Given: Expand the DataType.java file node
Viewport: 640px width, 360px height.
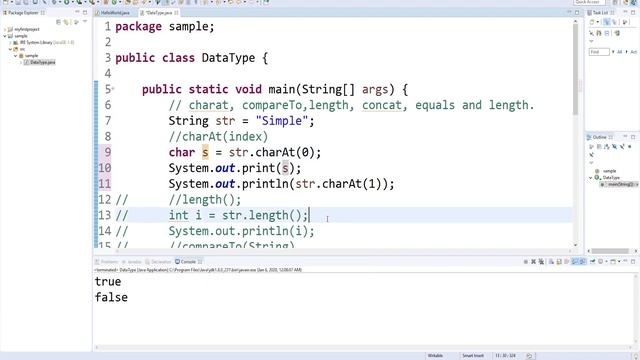Looking at the screenshot, I should pos(21,62).
